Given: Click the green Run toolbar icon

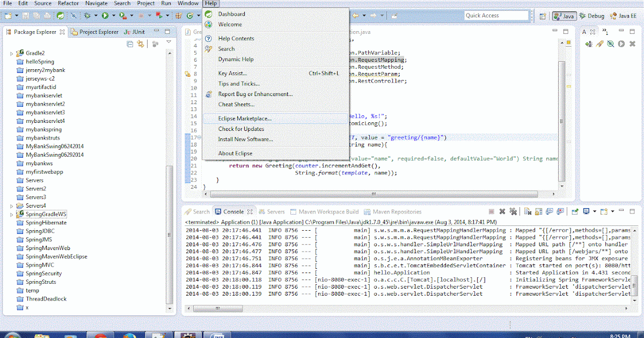Looking at the screenshot, I should click(106, 16).
